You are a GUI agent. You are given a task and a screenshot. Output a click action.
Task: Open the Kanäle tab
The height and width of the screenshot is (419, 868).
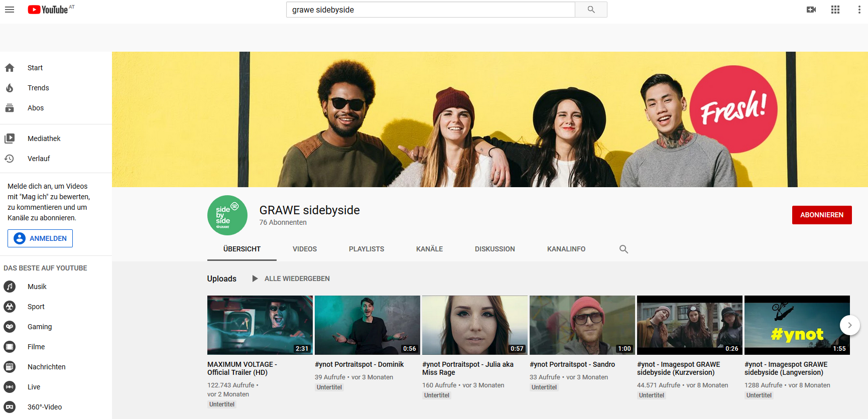429,249
